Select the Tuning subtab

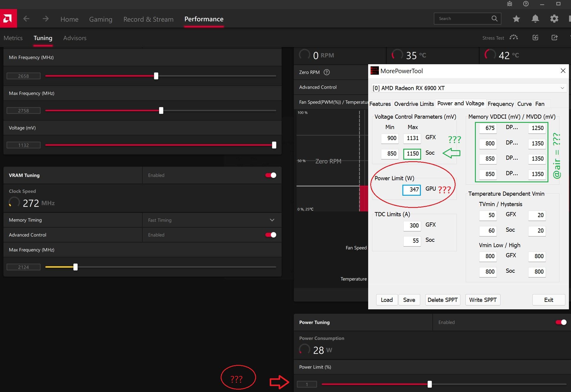[43, 38]
